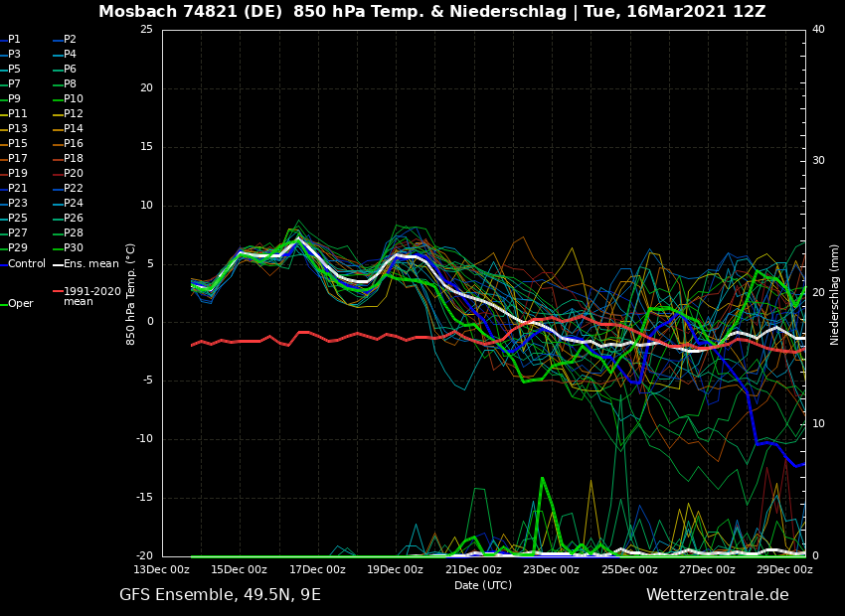
Task: Click the P16 legend label
Action: [x=73, y=144]
